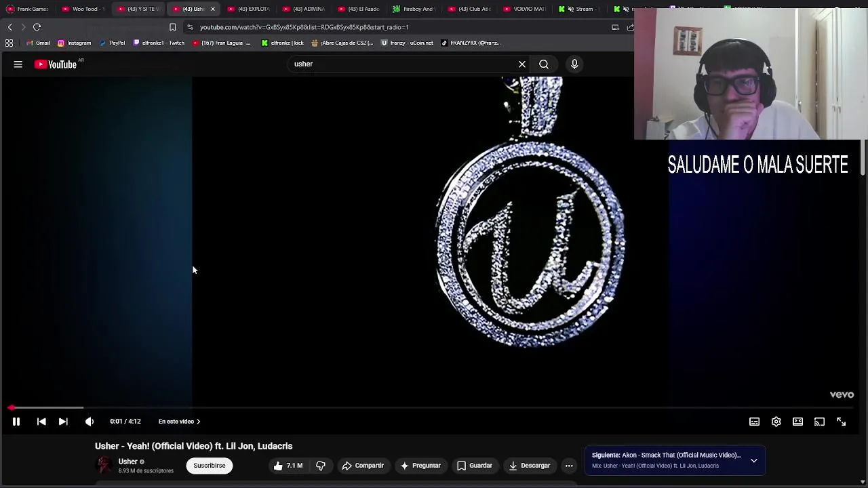Open the 'franzy - uCoin.net' bookmark
Screen dimensions: 868x488
coord(407,43)
